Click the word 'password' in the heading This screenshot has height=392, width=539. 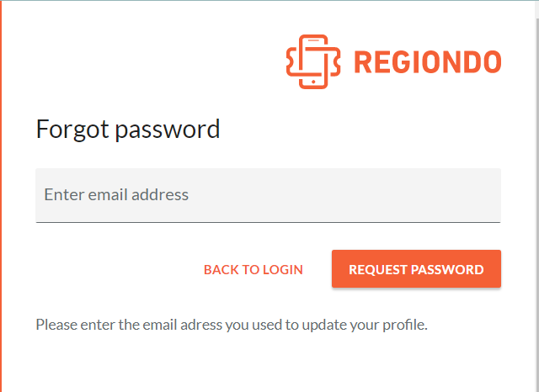[x=168, y=130]
